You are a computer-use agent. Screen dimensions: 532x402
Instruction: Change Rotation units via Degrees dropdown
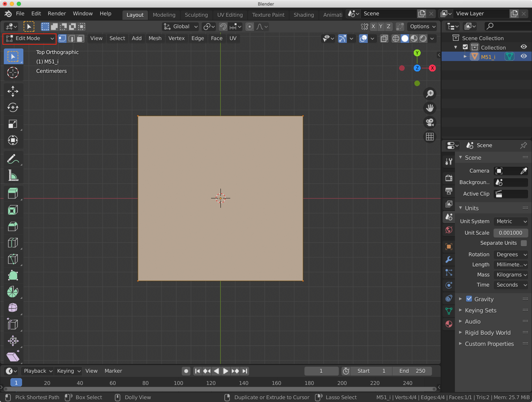510,254
